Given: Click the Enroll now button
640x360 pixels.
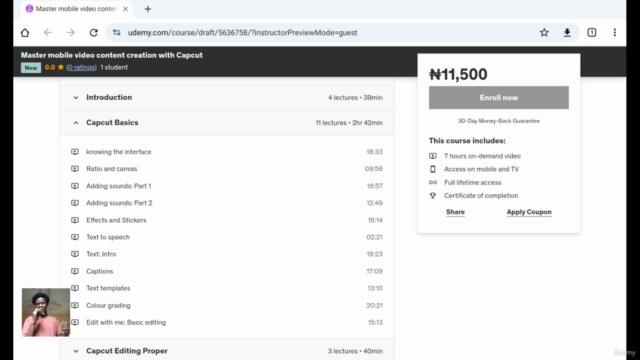Looking at the screenshot, I should tap(498, 98).
